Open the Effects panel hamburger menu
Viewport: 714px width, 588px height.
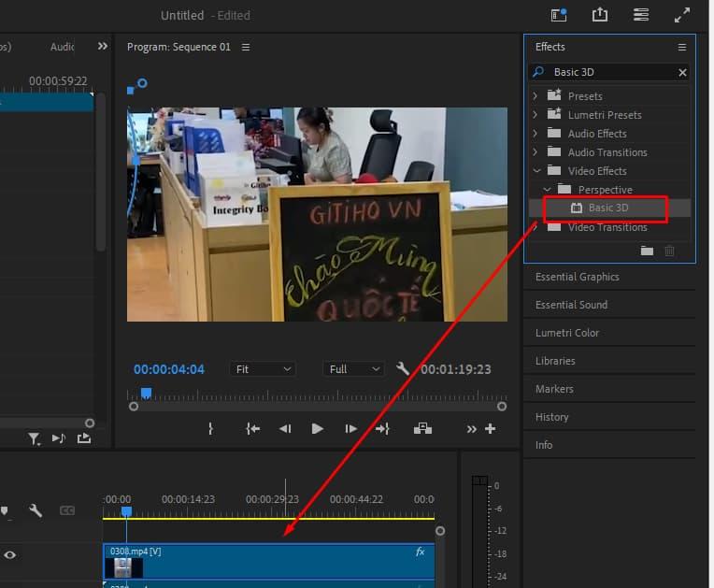(x=681, y=47)
